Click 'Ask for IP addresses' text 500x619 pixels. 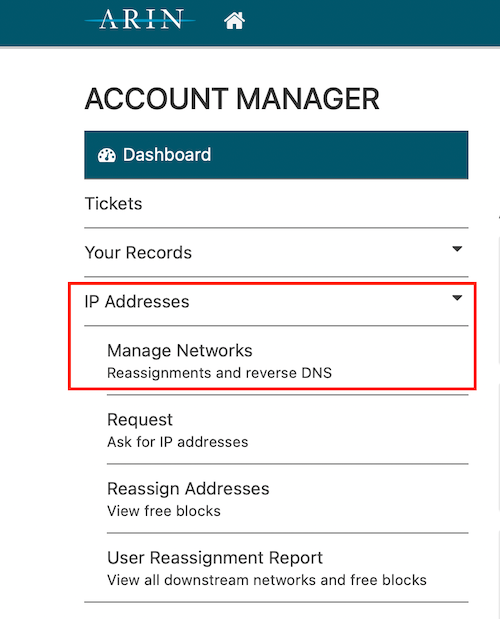178,442
